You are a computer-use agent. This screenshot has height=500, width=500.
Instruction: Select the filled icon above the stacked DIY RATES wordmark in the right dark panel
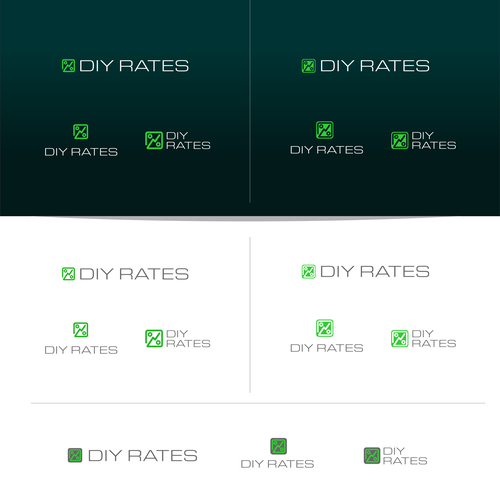325,130
